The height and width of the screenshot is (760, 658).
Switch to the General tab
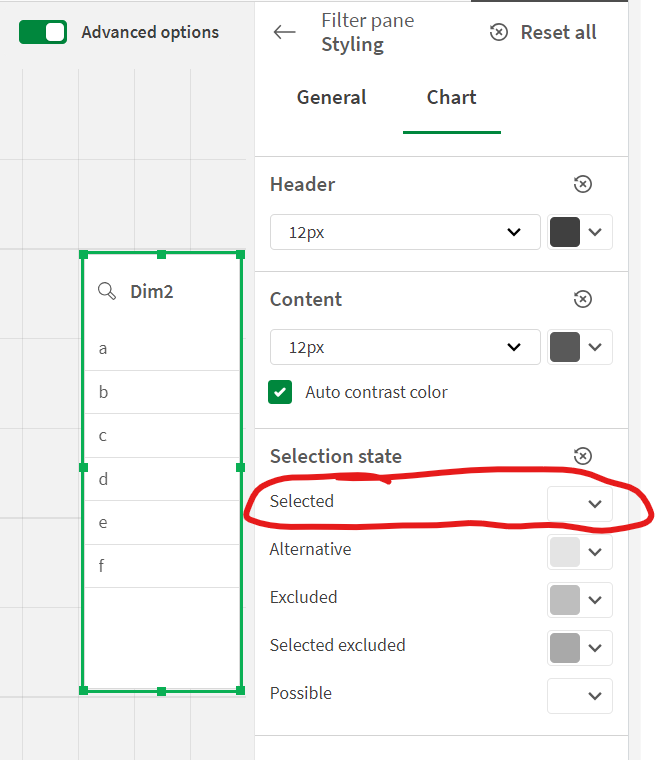pyautogui.click(x=331, y=97)
